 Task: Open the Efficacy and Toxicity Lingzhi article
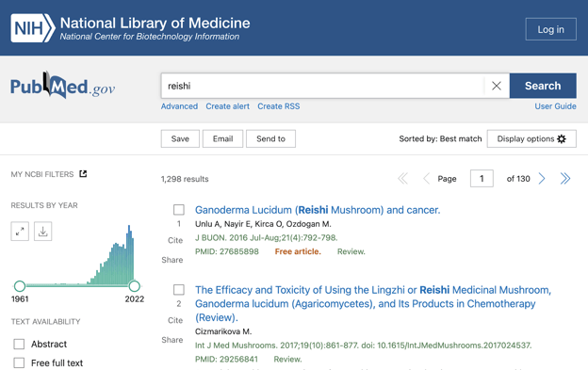(x=373, y=304)
